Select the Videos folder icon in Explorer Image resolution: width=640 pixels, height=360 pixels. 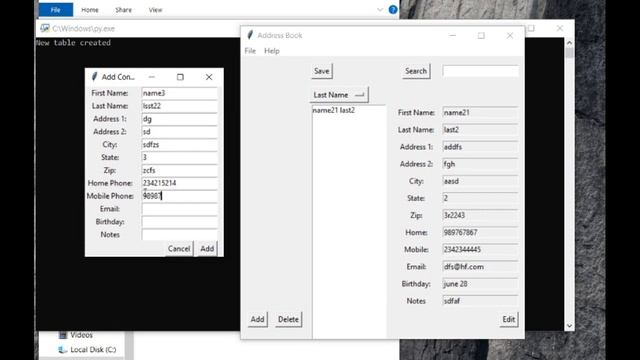[x=62, y=335]
